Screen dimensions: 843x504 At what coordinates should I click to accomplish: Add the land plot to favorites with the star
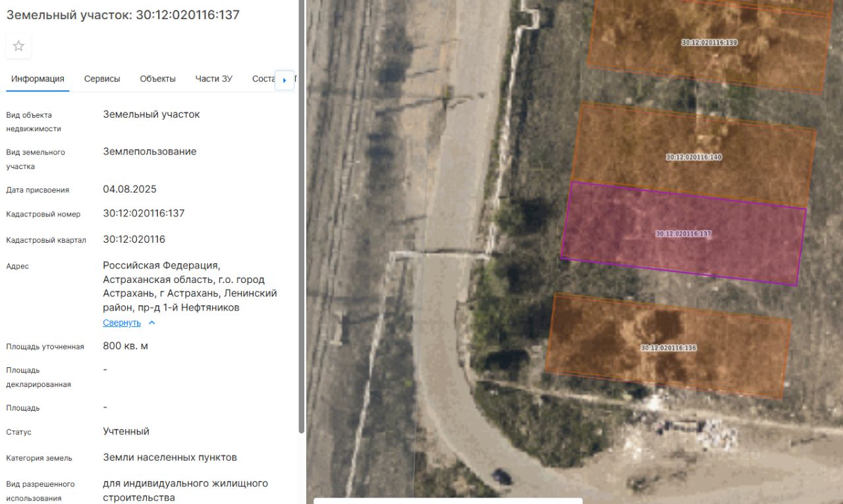tap(18, 46)
